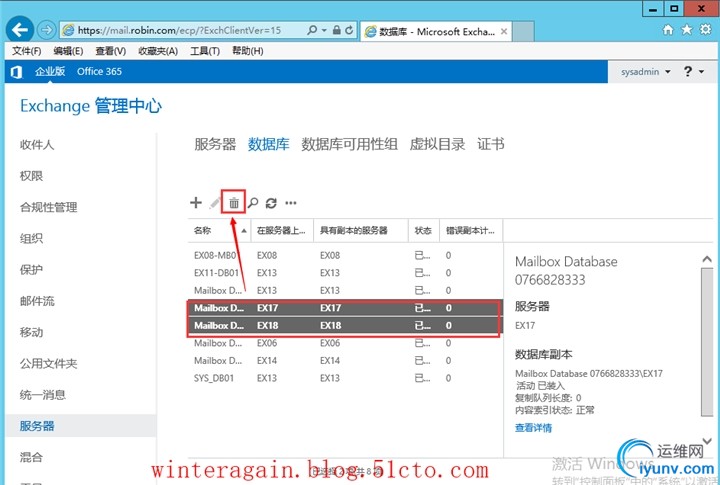Click the refresh icon in database toolbar
This screenshot has width=720, height=485.
click(x=271, y=203)
